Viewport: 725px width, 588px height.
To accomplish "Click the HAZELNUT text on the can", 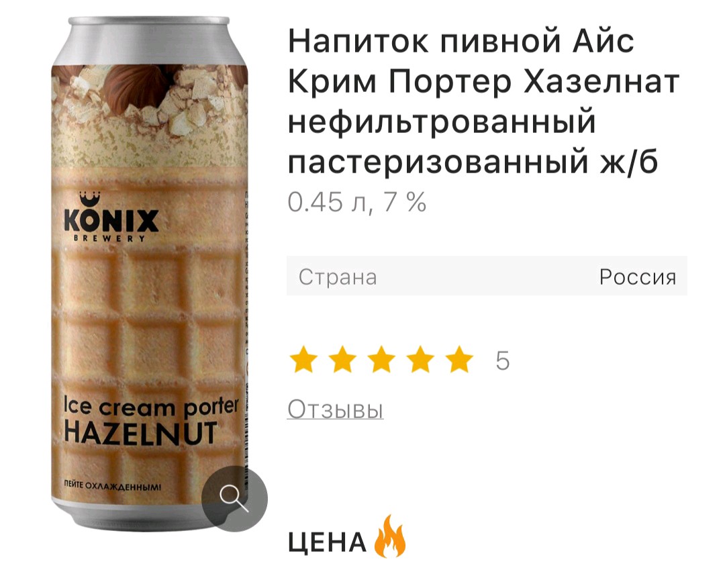I will tap(140, 433).
